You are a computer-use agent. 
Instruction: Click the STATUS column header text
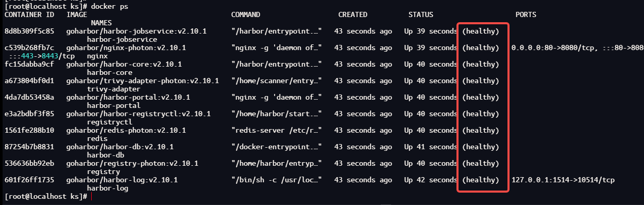coord(421,15)
